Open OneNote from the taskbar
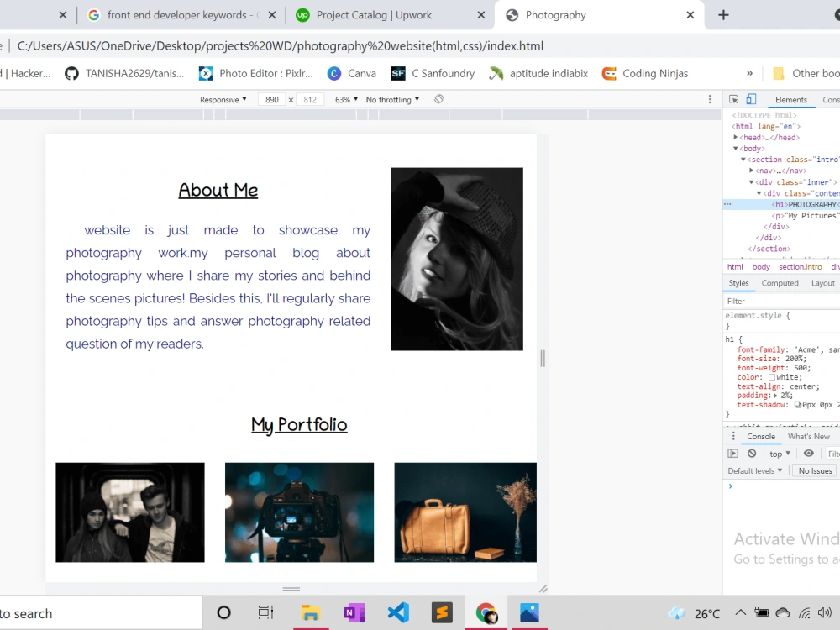 [x=354, y=613]
